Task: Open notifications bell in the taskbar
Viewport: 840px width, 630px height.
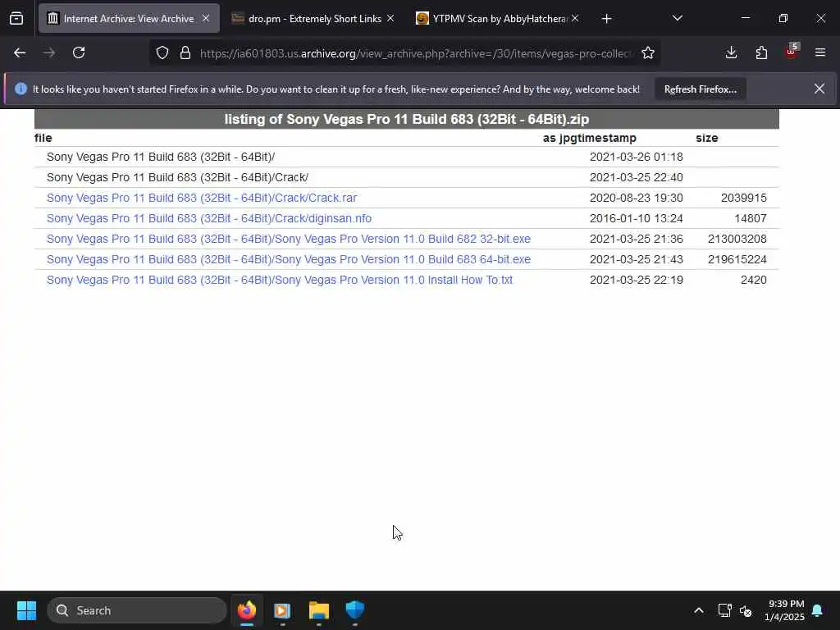Action: pyautogui.click(x=818, y=610)
